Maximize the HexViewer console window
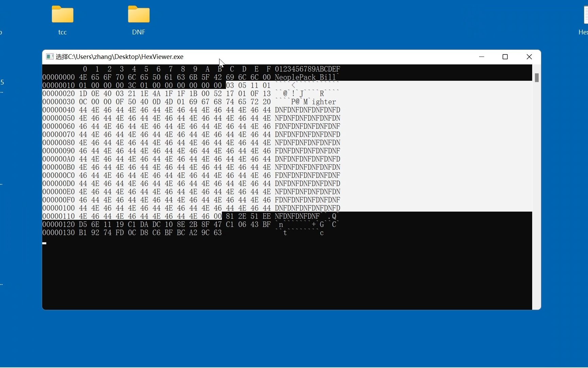 click(x=505, y=57)
